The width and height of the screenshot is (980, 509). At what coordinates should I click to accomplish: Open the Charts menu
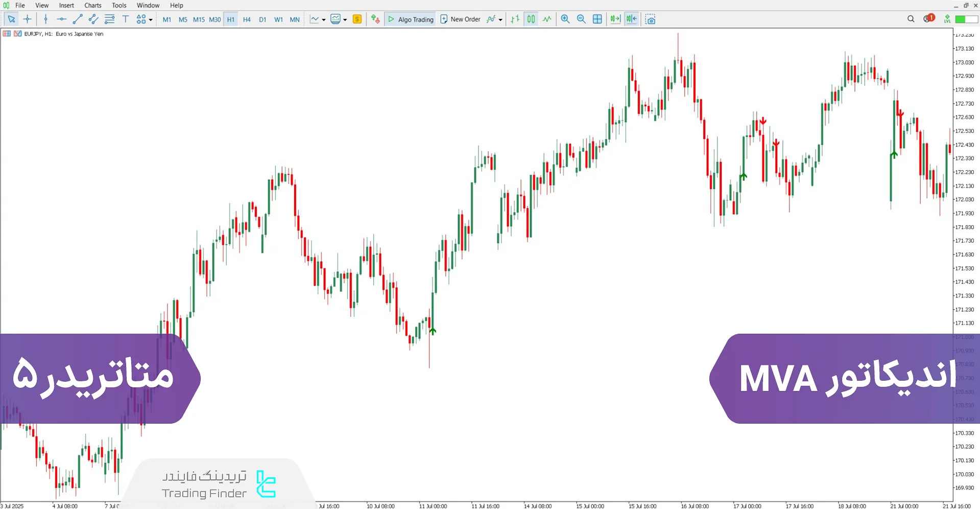tap(92, 6)
